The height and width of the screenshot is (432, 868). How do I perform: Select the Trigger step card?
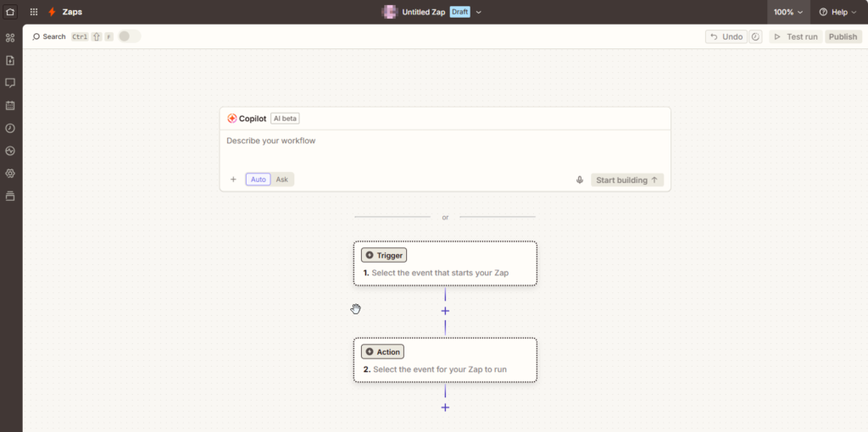click(445, 263)
